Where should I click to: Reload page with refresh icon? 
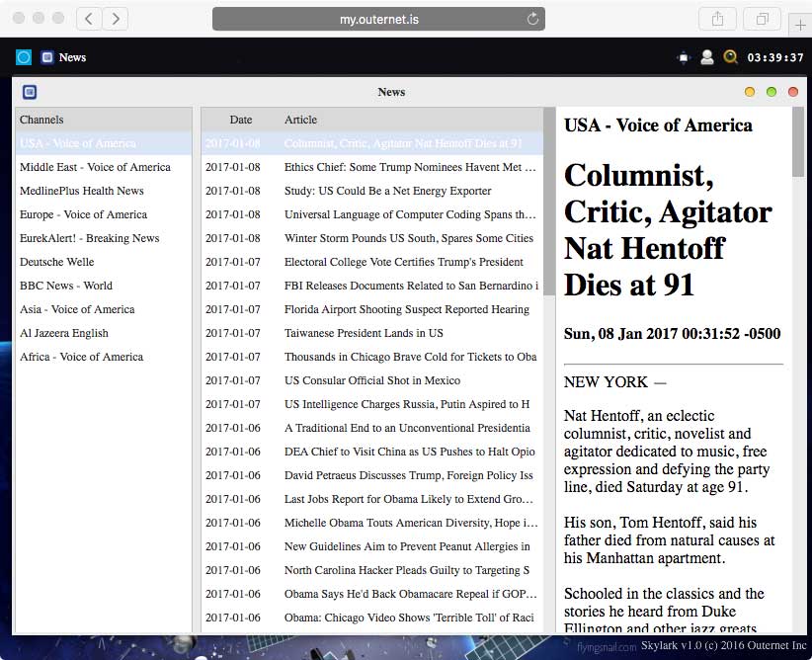coord(532,19)
